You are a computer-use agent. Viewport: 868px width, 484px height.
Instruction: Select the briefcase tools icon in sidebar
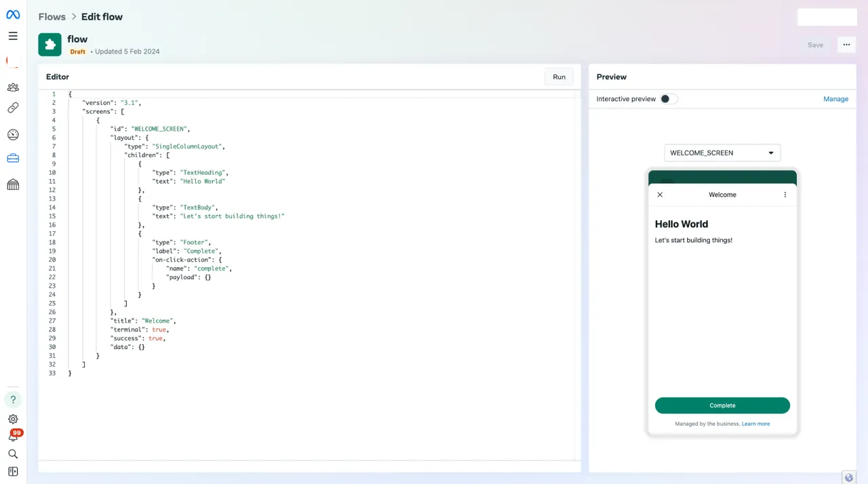tap(13, 159)
